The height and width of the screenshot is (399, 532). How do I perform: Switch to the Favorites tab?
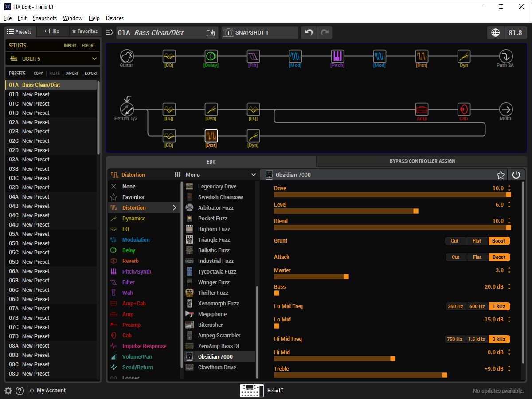pos(85,31)
